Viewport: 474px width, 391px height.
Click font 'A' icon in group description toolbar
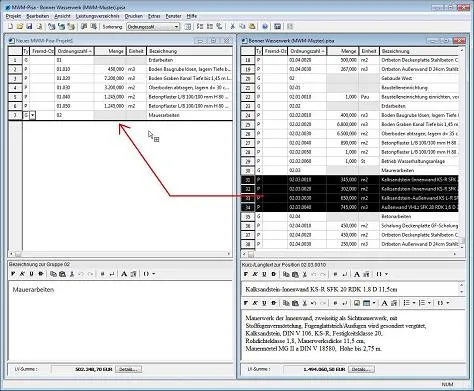coord(124,274)
